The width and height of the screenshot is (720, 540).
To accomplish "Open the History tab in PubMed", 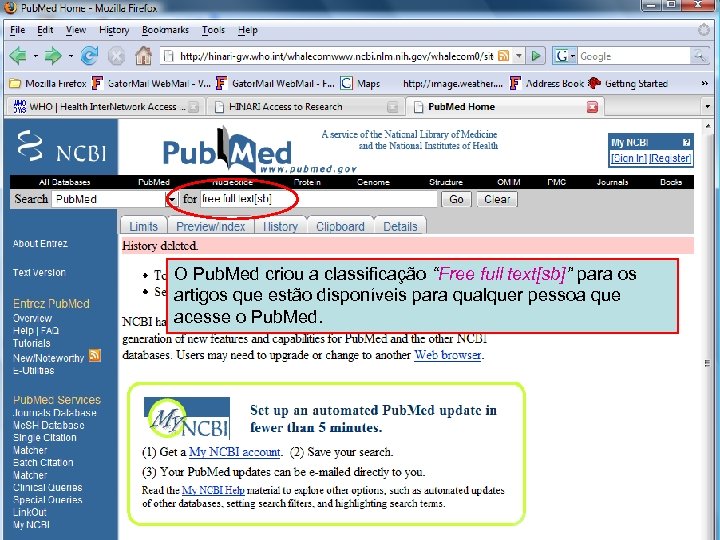I will click(281, 226).
